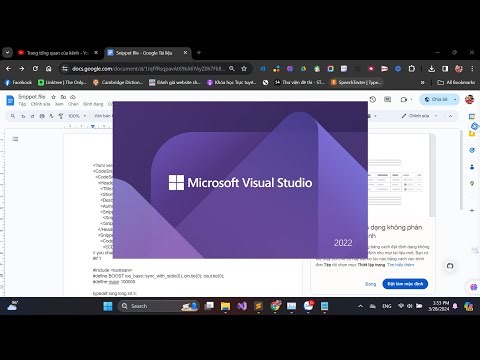
Task: Open the SpeechTexter bookmark
Action: coord(356,82)
